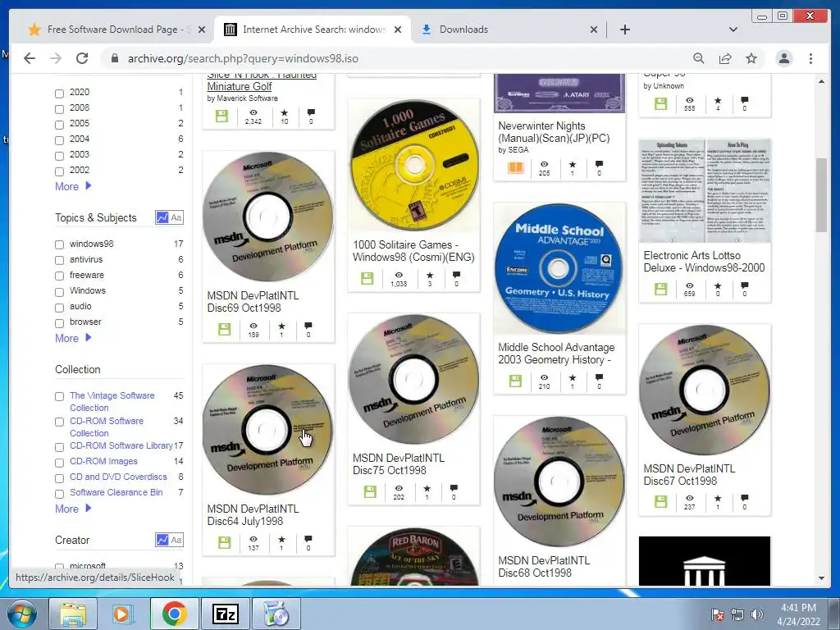Check the 2020 year filter
This screenshot has height=630, width=840.
pyautogui.click(x=59, y=94)
